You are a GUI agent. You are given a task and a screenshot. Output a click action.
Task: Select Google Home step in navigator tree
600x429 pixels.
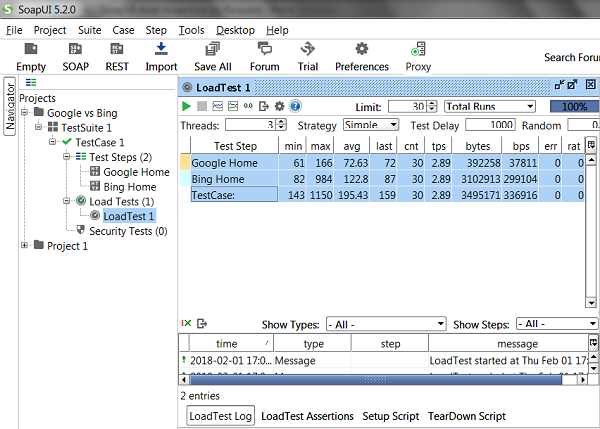[x=136, y=172]
